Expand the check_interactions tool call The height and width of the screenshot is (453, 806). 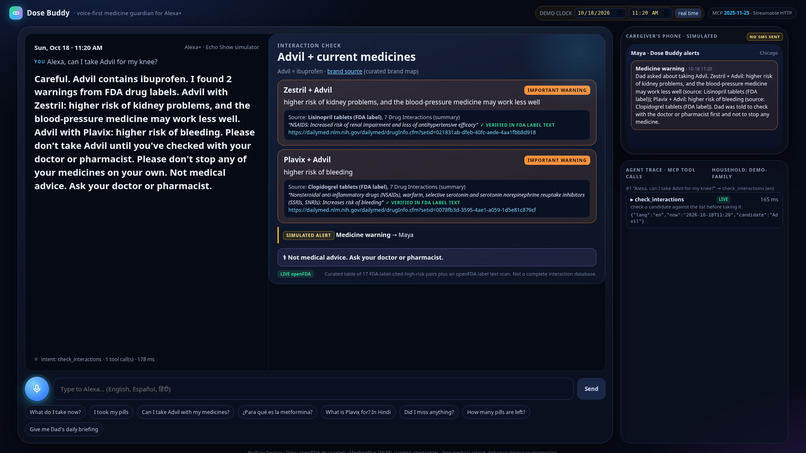click(659, 200)
